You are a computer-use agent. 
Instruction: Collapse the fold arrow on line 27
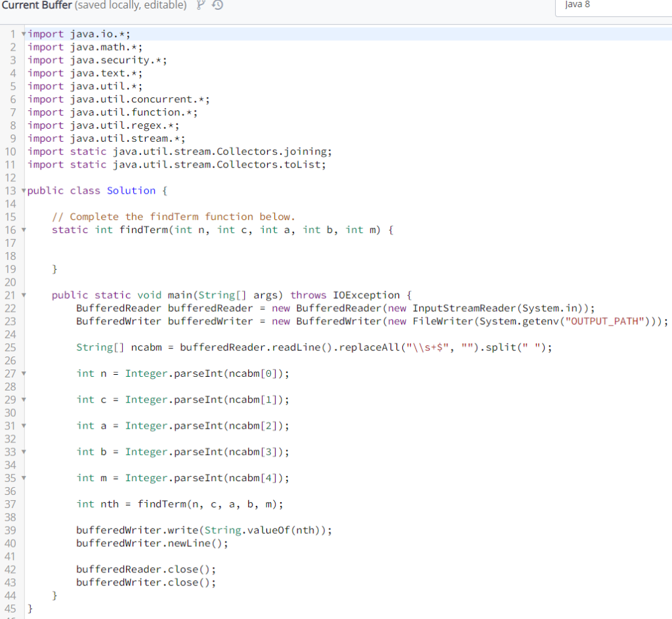tap(22, 373)
